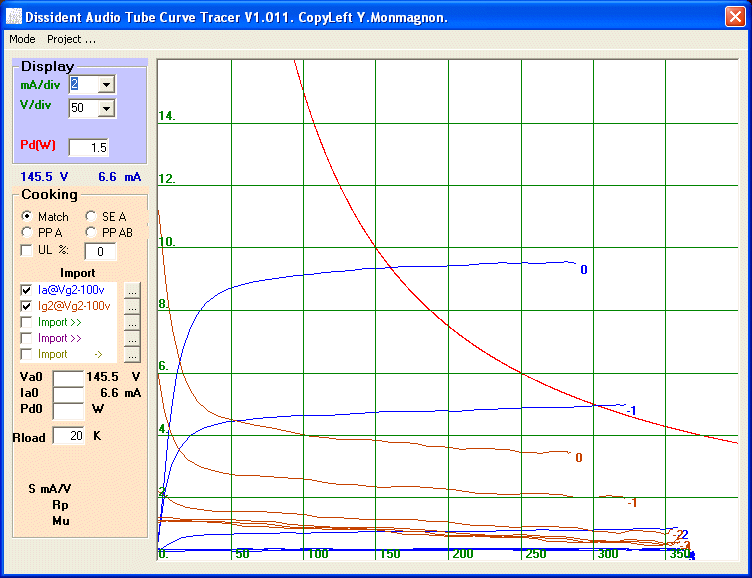Click the 250 voltage axis label
This screenshot has height=578, width=752.
(536, 554)
